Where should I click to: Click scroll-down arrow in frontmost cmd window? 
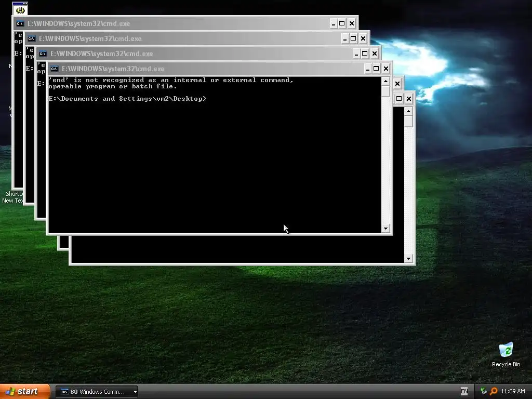[x=385, y=229]
